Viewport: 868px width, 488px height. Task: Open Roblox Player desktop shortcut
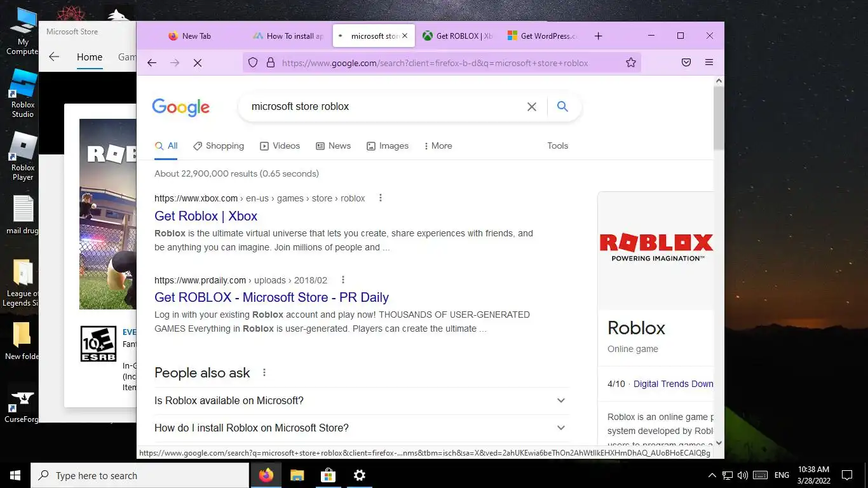pos(23,157)
